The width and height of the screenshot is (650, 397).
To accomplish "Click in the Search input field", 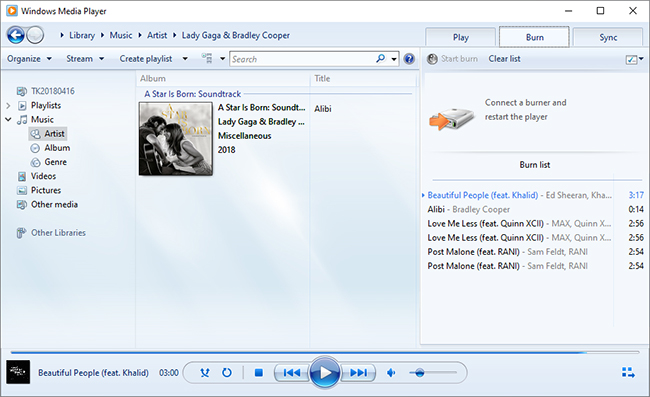I will (x=302, y=59).
